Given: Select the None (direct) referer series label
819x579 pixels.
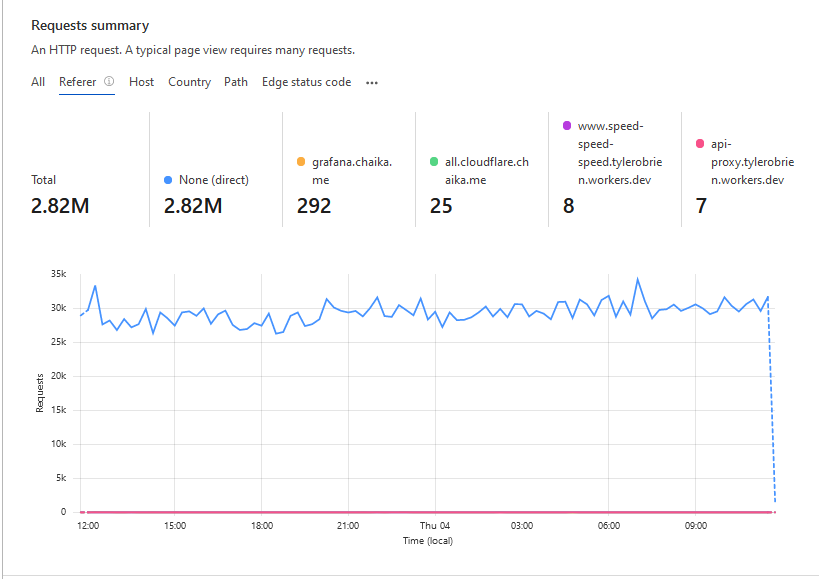Looking at the screenshot, I should (x=213, y=180).
